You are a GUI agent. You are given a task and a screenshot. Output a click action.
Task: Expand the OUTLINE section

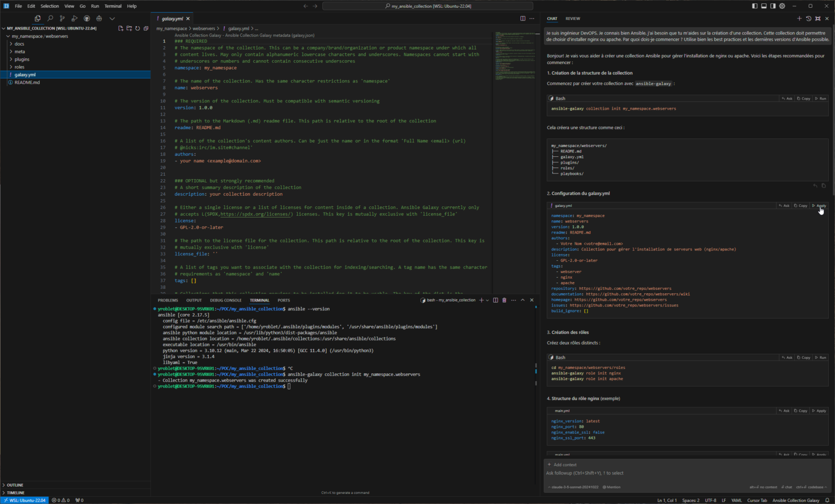pos(15,485)
